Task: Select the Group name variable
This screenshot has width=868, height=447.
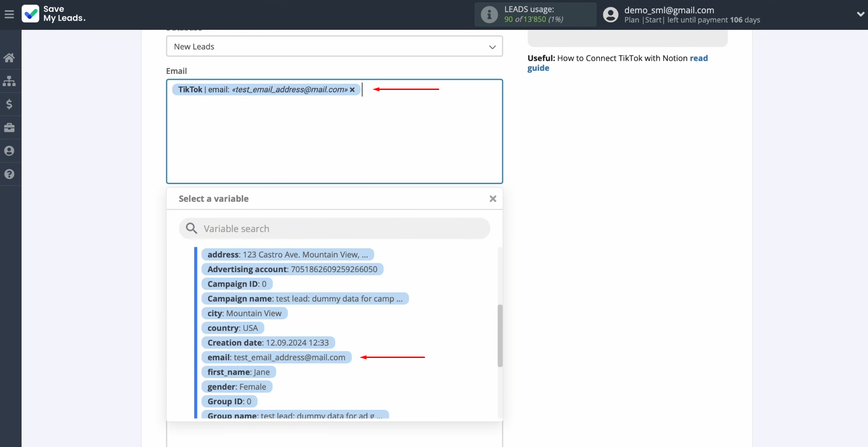Action: [x=295, y=415]
